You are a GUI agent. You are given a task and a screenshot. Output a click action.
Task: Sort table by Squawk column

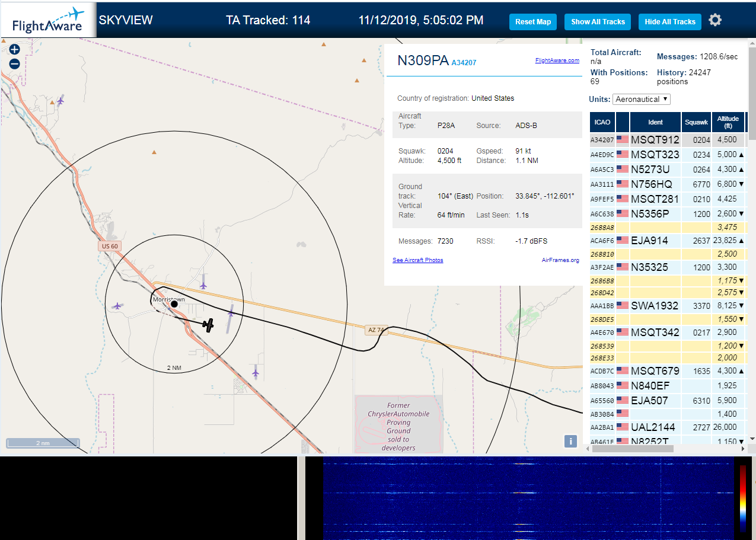pyautogui.click(x=696, y=122)
